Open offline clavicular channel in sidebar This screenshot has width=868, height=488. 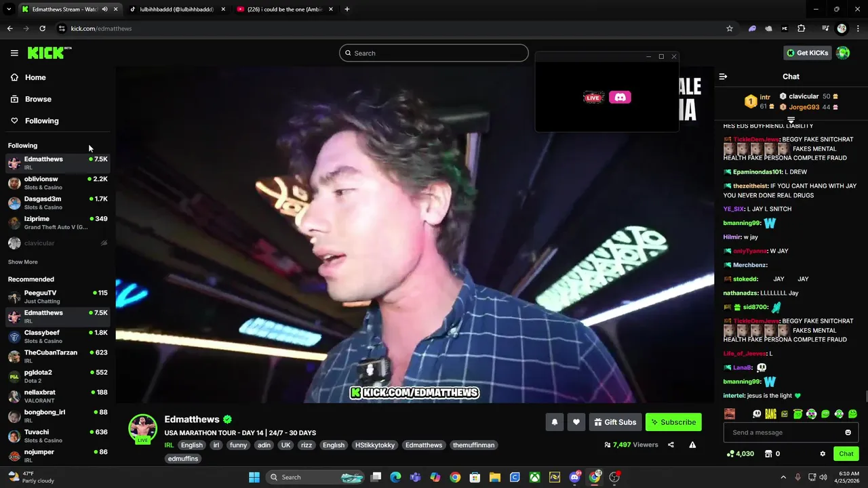click(58, 243)
